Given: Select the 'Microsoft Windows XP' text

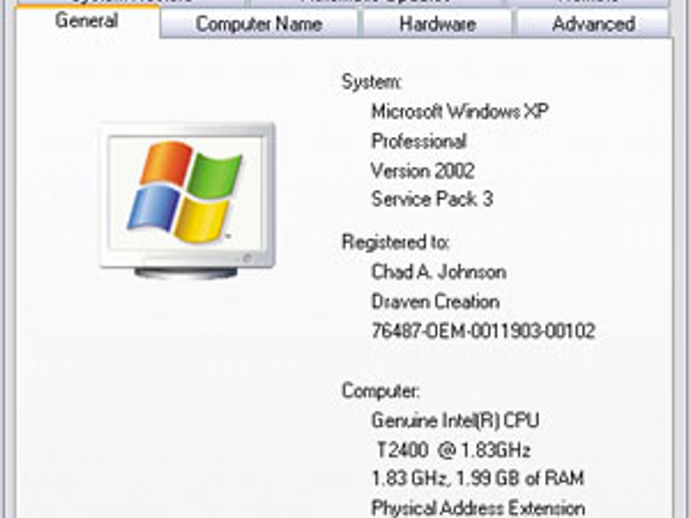Looking at the screenshot, I should [460, 111].
